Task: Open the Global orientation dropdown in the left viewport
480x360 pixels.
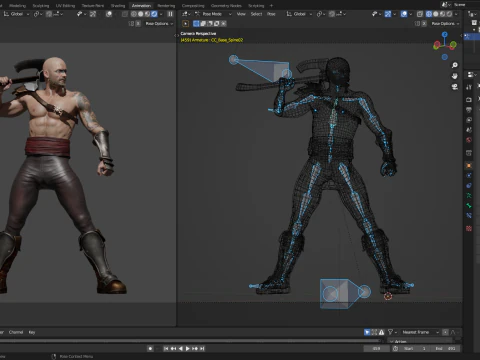Action: (17, 14)
